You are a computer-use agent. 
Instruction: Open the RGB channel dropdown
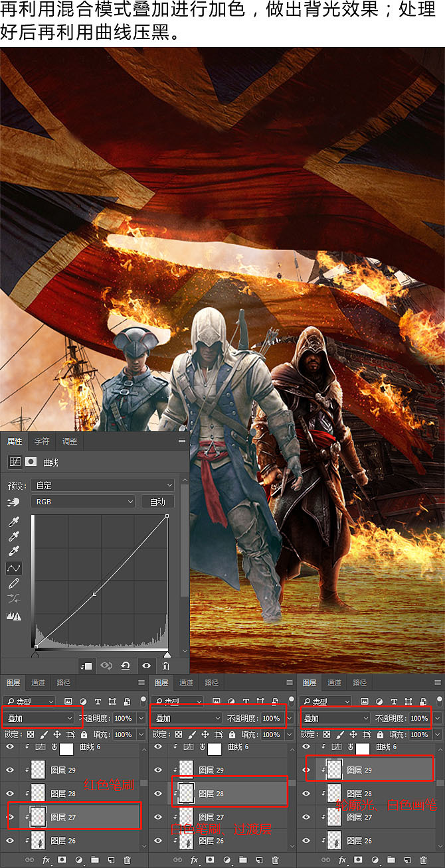(x=82, y=502)
